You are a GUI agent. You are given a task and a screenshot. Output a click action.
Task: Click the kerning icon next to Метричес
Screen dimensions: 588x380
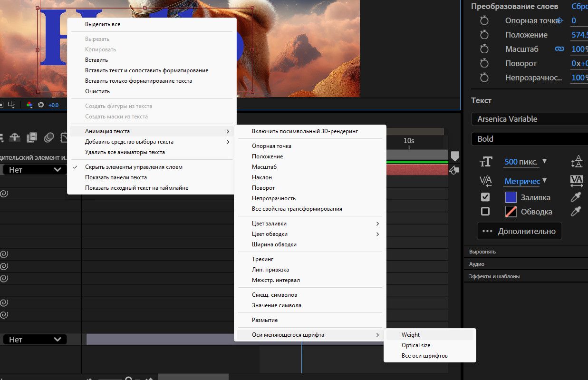pyautogui.click(x=486, y=180)
